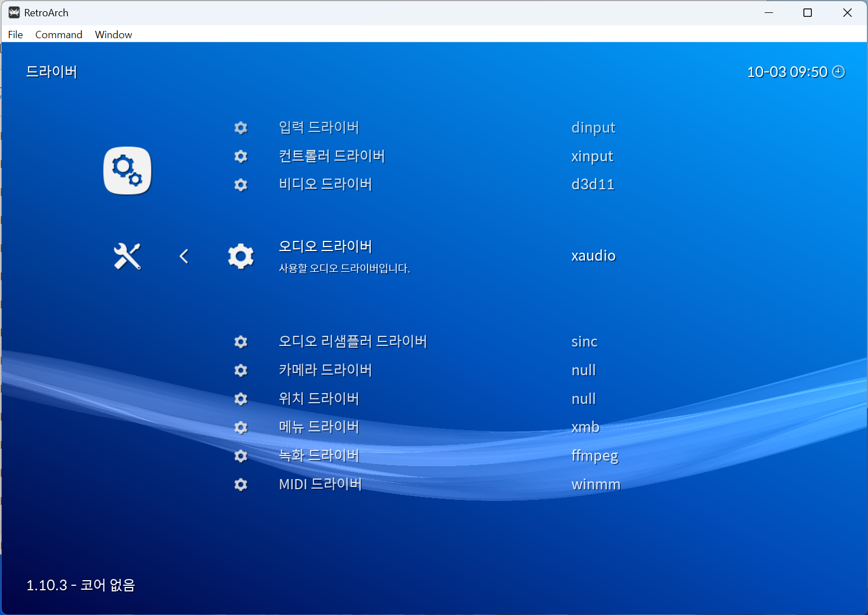Close the RetroArch window

pos(847,12)
